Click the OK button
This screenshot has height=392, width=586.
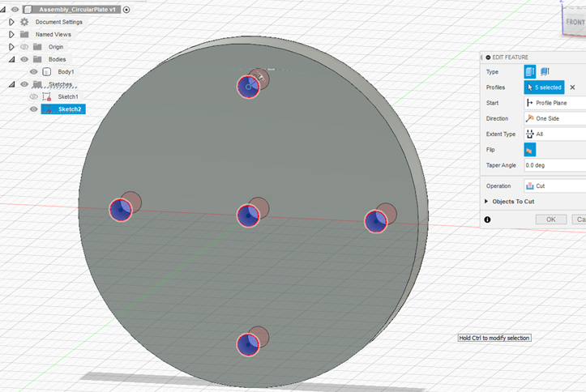[550, 219]
